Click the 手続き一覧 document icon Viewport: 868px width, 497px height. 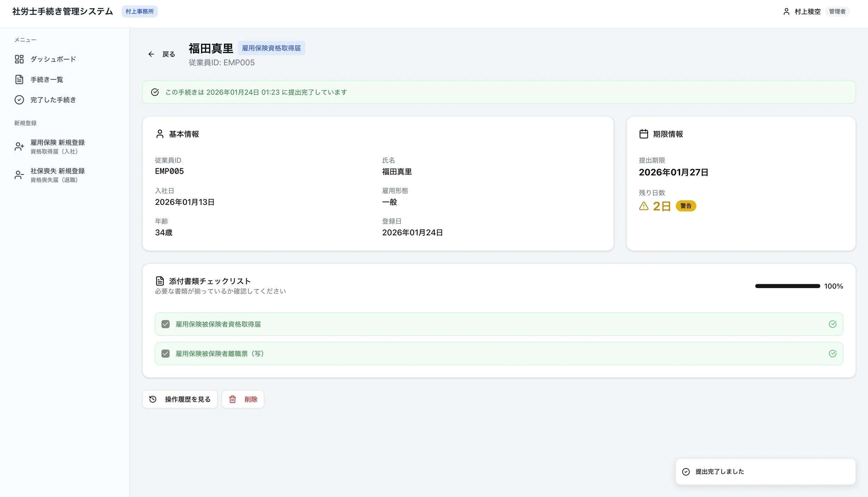(19, 79)
